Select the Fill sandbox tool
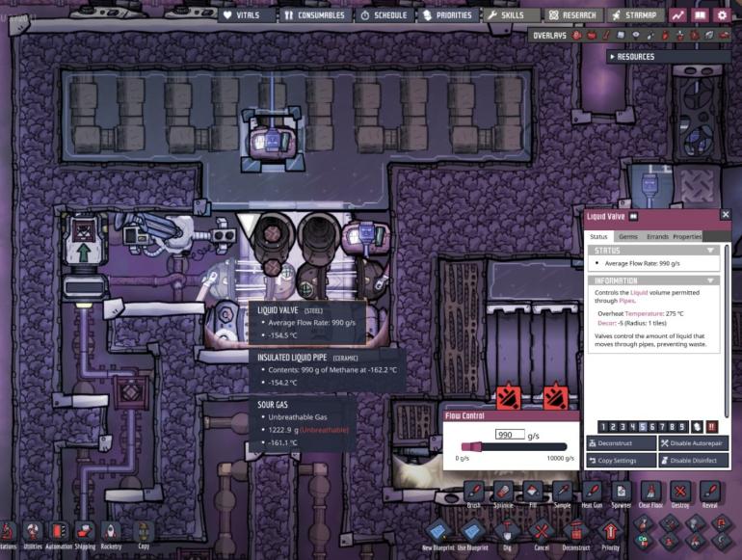The image size is (742, 560). [533, 493]
